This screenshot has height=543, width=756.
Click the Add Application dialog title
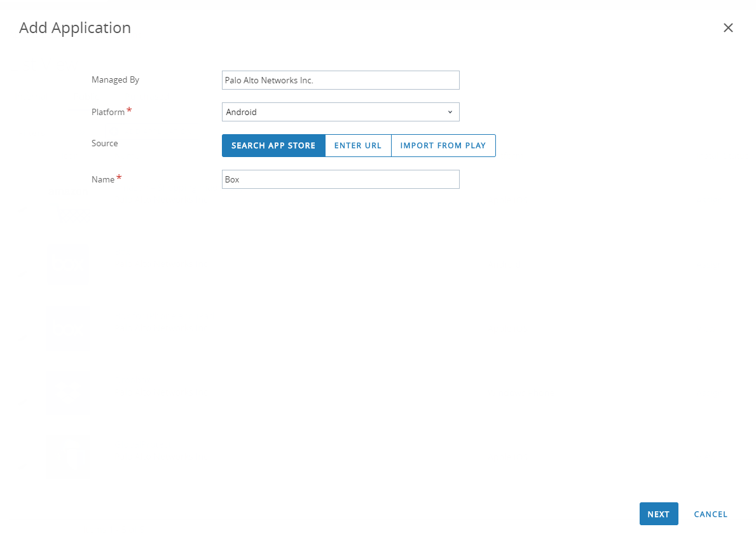75,28
